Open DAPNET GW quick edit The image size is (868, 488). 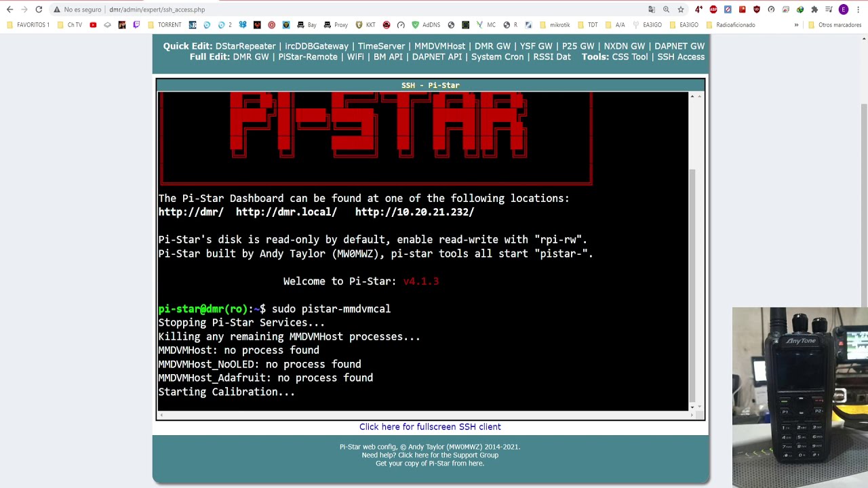click(679, 46)
